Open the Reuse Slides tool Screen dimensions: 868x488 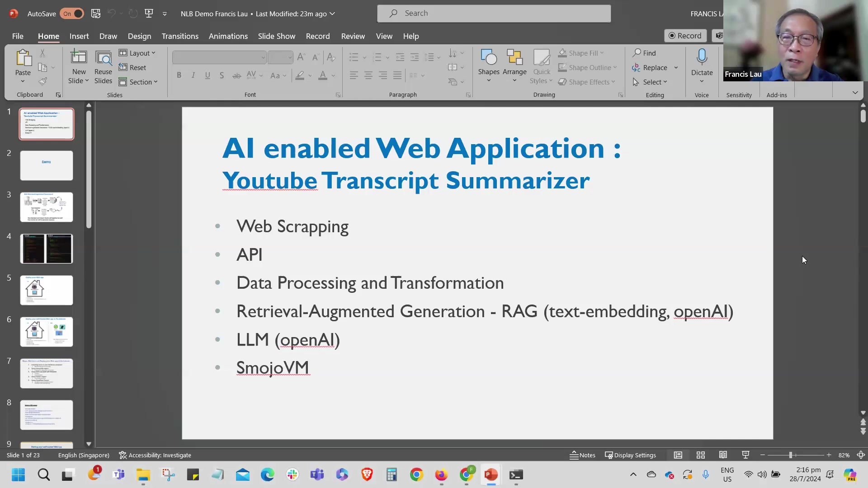[103, 67]
